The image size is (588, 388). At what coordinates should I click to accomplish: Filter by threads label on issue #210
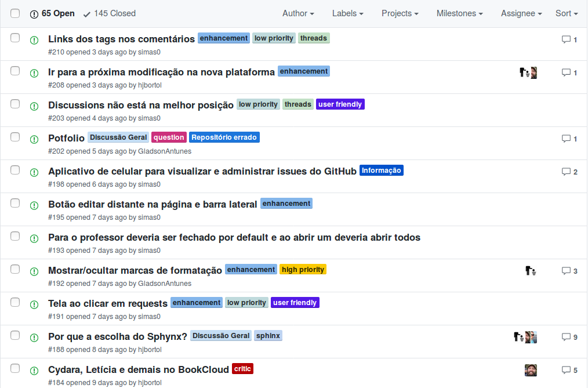(x=314, y=38)
